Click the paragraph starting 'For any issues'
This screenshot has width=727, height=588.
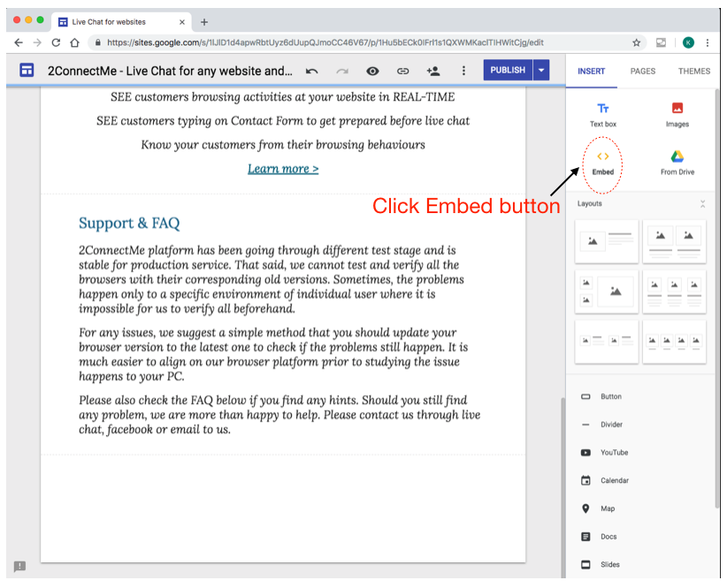point(273,355)
